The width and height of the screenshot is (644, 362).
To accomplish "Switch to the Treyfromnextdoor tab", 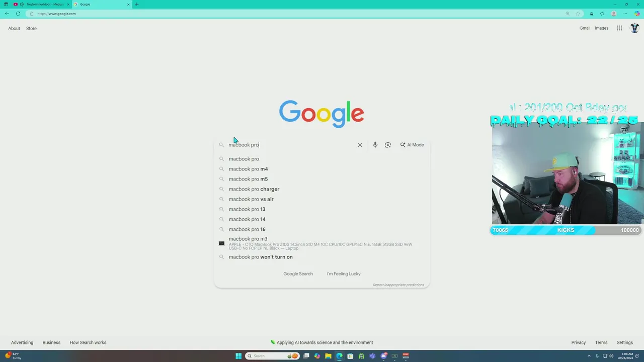I will click(41, 4).
